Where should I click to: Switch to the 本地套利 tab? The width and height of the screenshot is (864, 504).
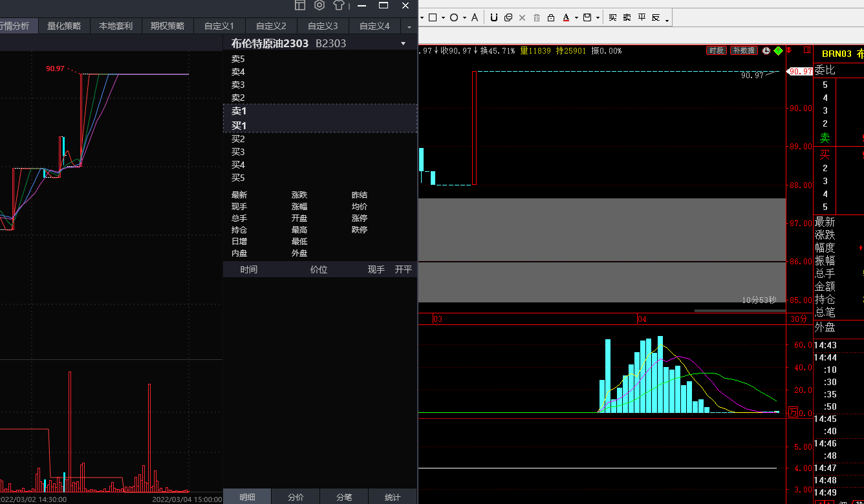tap(116, 26)
